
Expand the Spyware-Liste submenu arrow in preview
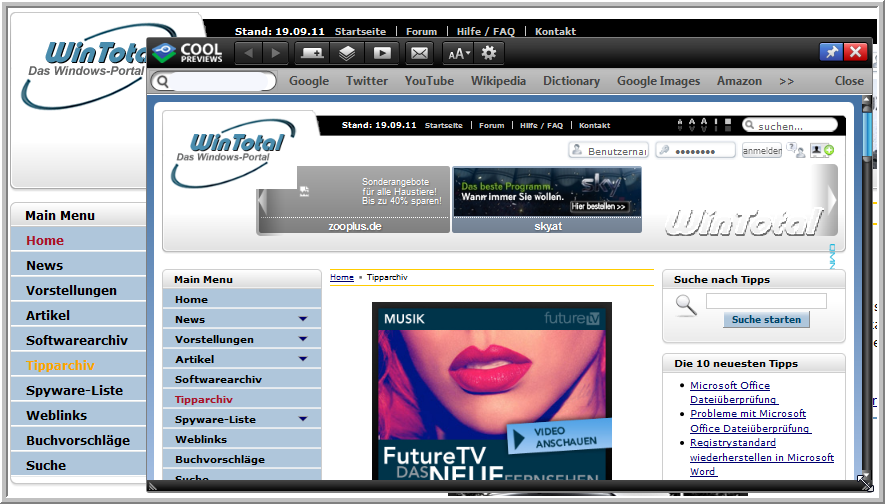(x=303, y=419)
